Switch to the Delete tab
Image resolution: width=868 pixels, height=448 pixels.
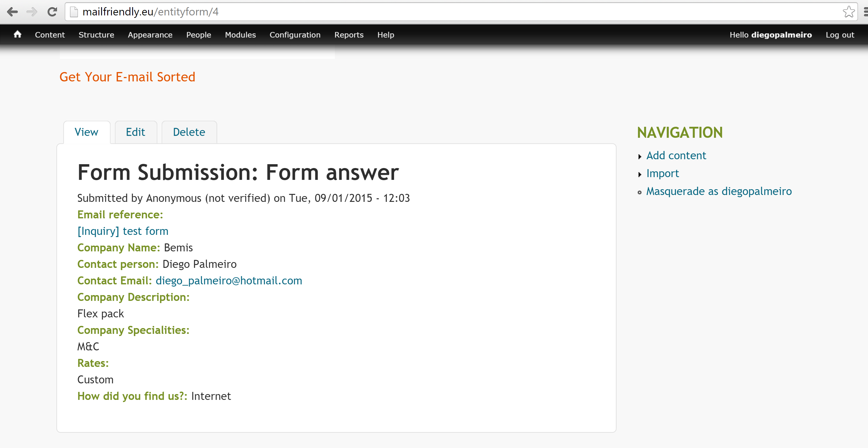pos(189,132)
